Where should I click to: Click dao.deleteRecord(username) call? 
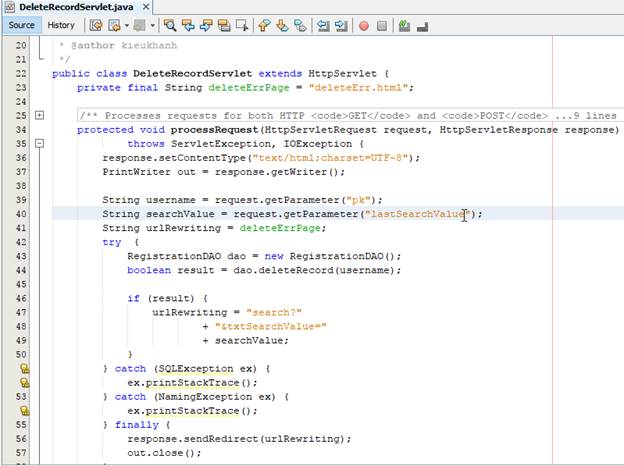(314, 270)
